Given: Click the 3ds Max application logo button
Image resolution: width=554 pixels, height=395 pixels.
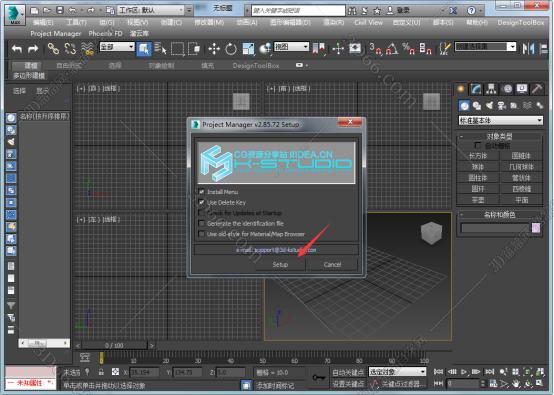Looking at the screenshot, I should [x=15, y=14].
